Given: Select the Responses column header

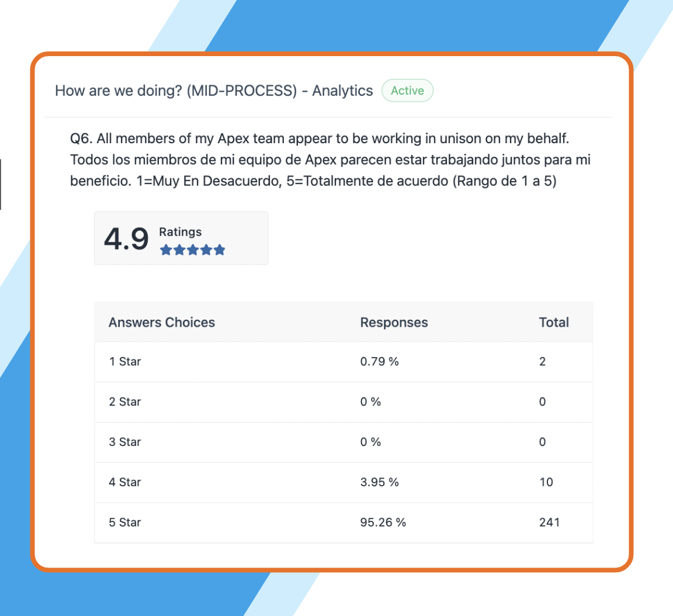Looking at the screenshot, I should click(x=394, y=323).
